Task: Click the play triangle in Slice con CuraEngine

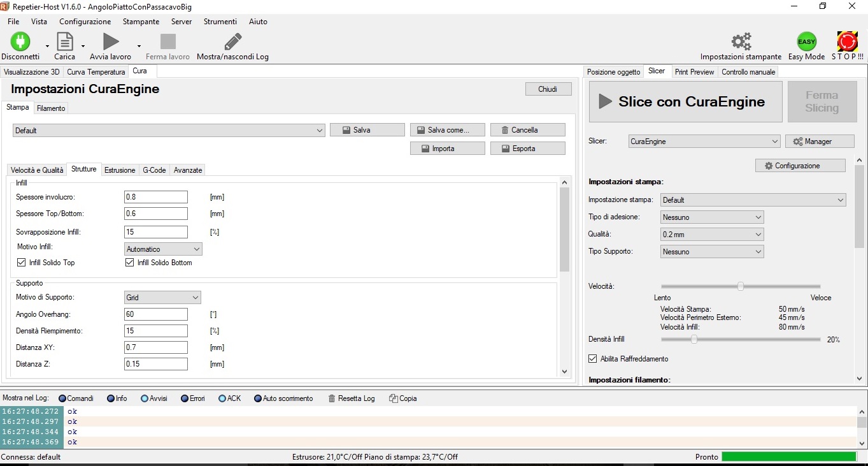Action: 604,101
